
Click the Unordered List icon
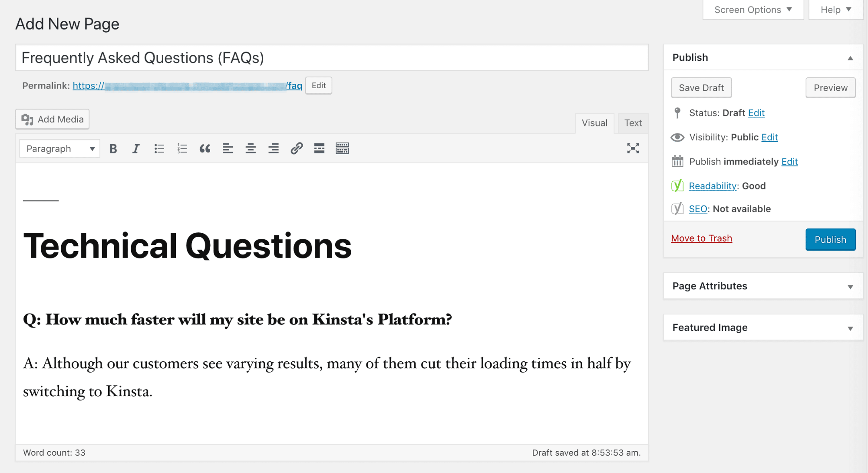[x=158, y=149]
